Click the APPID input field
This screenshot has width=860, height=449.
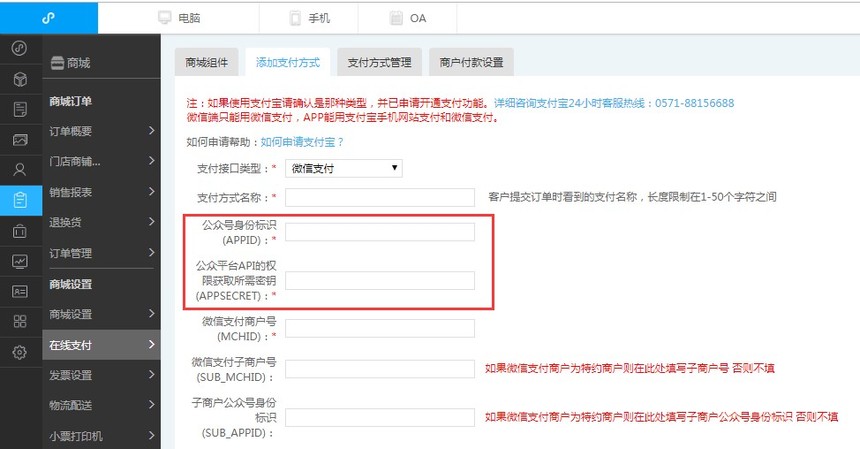tap(380, 232)
